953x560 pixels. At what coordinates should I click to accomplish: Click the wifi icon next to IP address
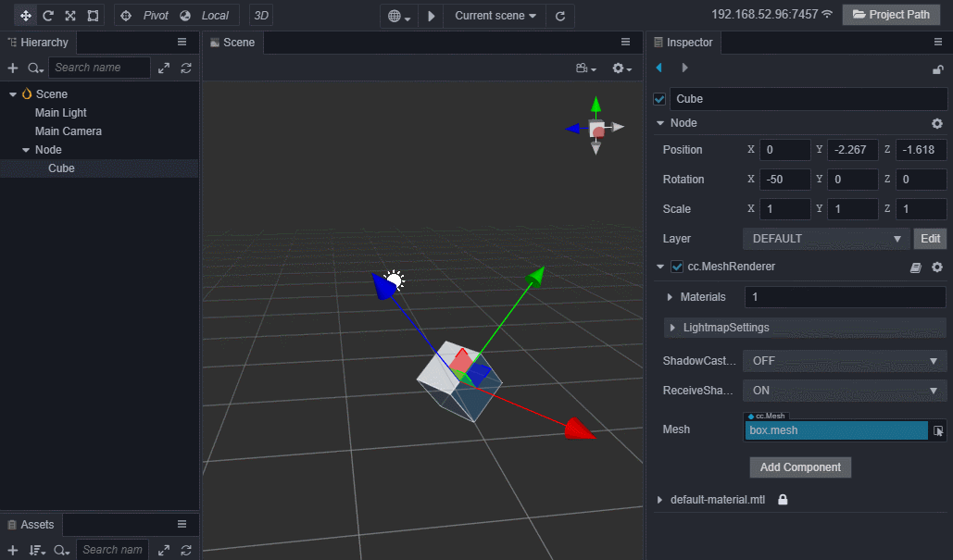point(827,13)
